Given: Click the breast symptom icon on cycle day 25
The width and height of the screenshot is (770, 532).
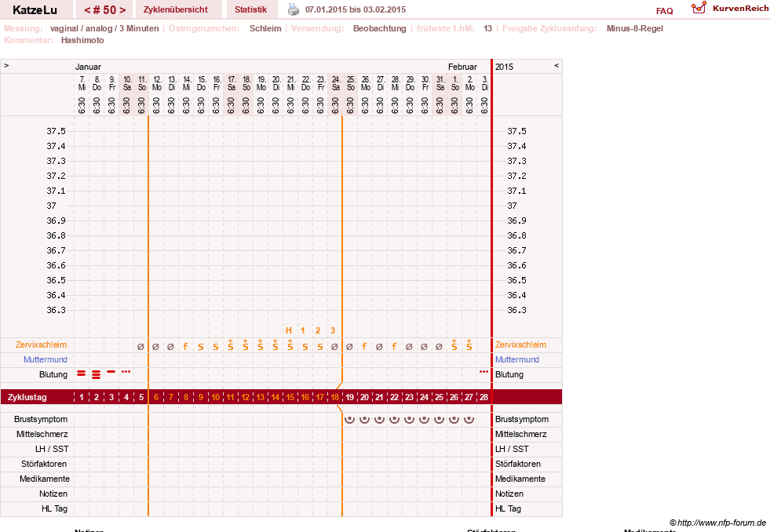Looking at the screenshot, I should [439, 419].
